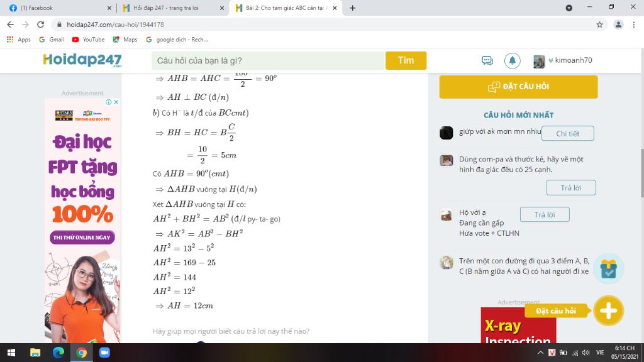Screen dimensions: 644x362
Task: Open Microsoft Edge from taskbar
Action: (x=58, y=353)
